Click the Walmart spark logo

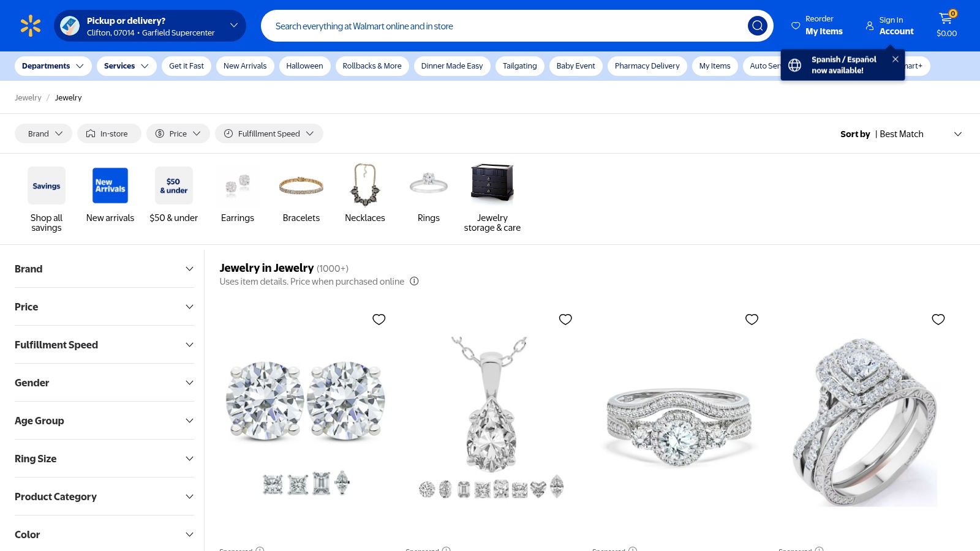[30, 26]
